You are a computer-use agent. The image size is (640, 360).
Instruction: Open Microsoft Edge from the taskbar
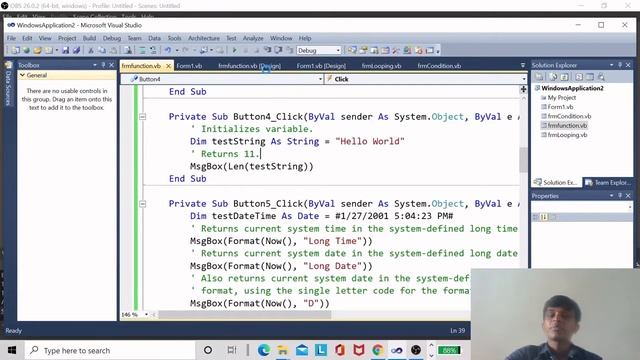click(264, 350)
